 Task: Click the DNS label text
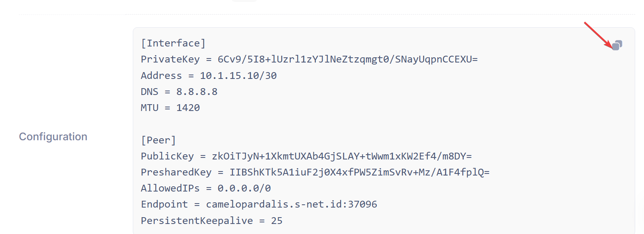pos(150,92)
